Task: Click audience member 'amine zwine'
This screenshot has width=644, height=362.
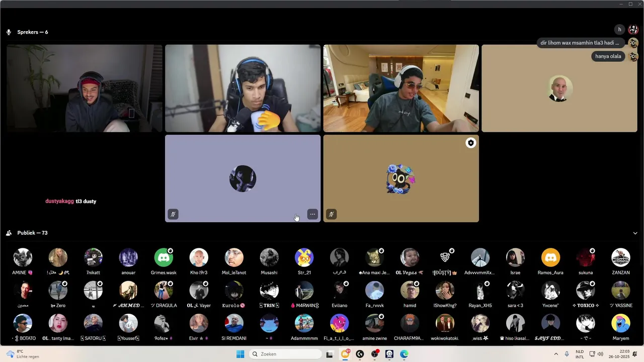Action: (x=375, y=327)
